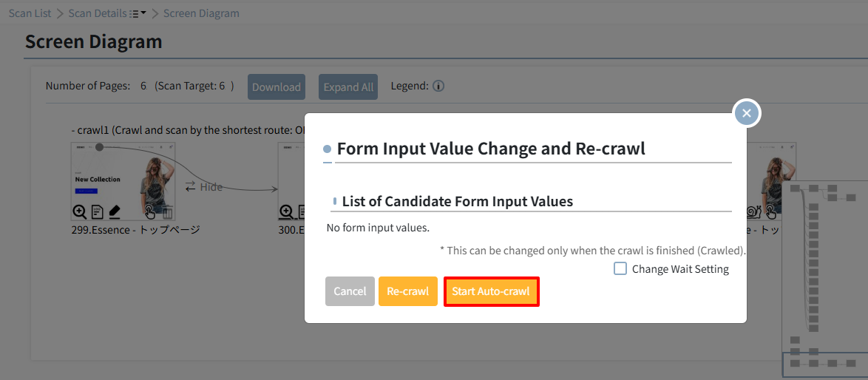The width and height of the screenshot is (868, 380).
Task: Enable the Change Wait Setting checkbox
Action: (x=620, y=269)
